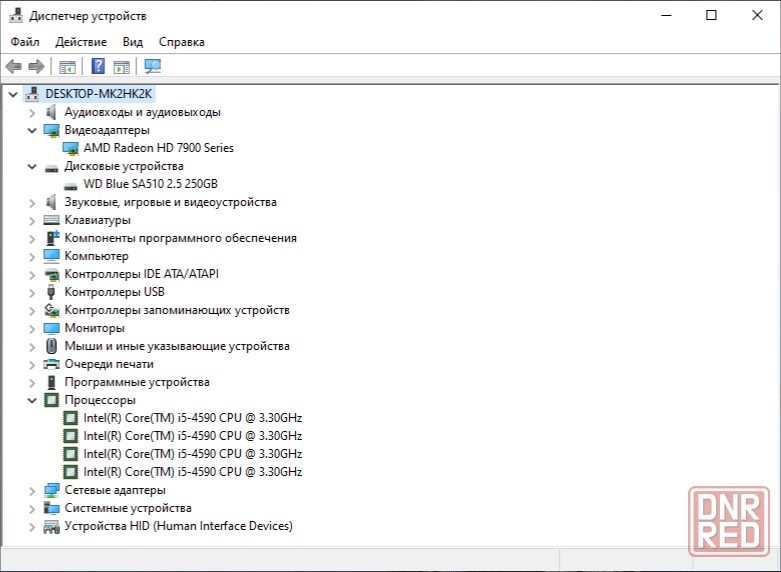781x572 pixels.
Task: Click the Device Manager title bar icon
Action: (x=16, y=15)
